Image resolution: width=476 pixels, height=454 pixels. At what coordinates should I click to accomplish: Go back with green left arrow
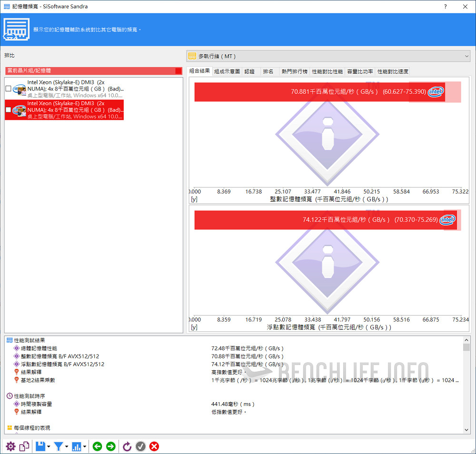coord(97,446)
